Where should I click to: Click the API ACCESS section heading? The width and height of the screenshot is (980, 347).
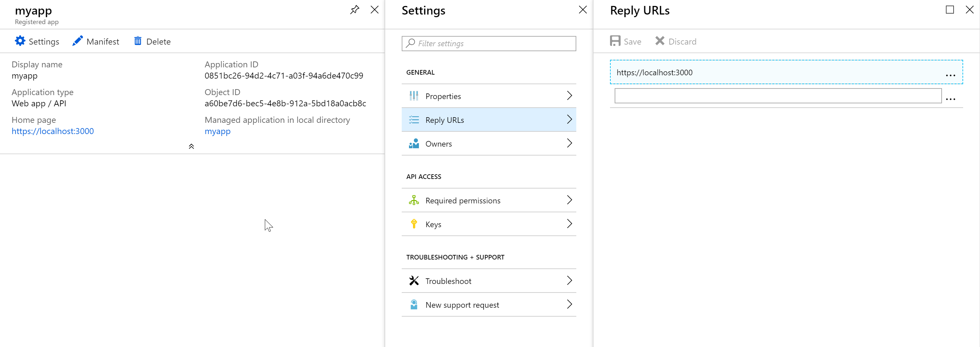click(424, 177)
